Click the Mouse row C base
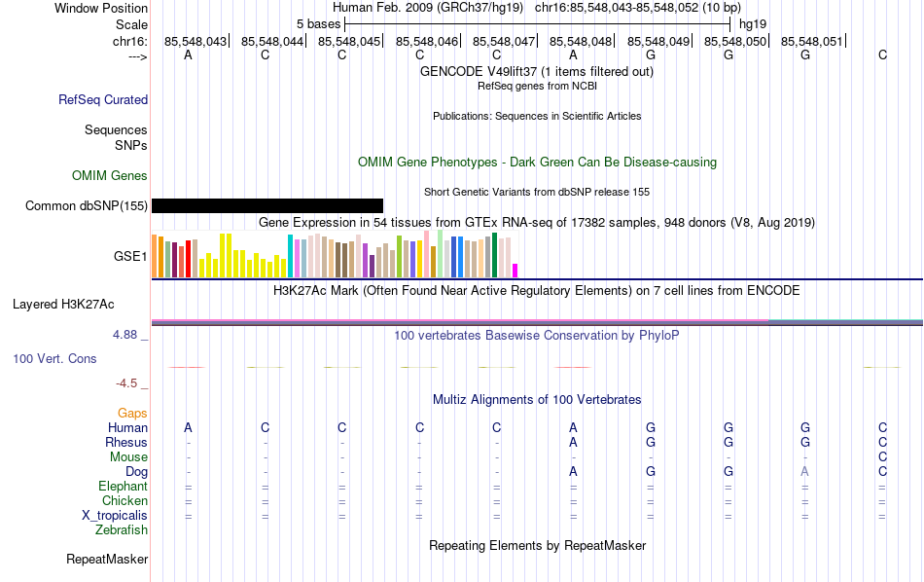The image size is (924, 582). click(x=882, y=457)
